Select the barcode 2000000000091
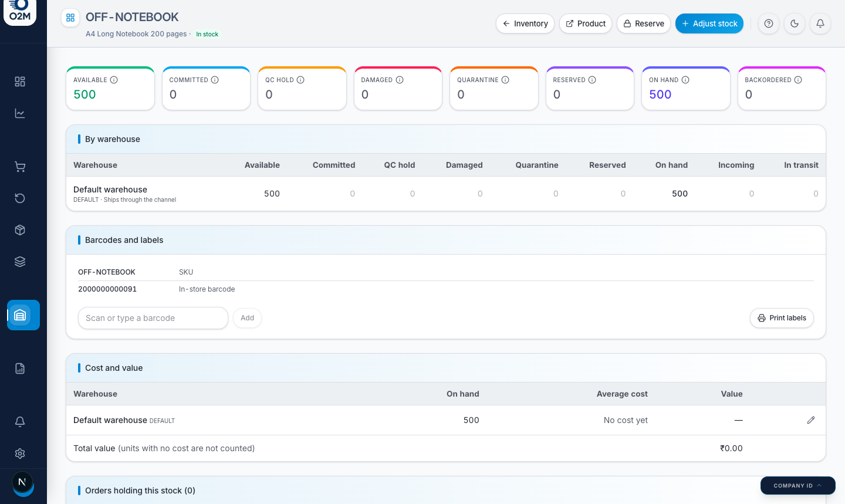The width and height of the screenshot is (845, 504). click(107, 289)
